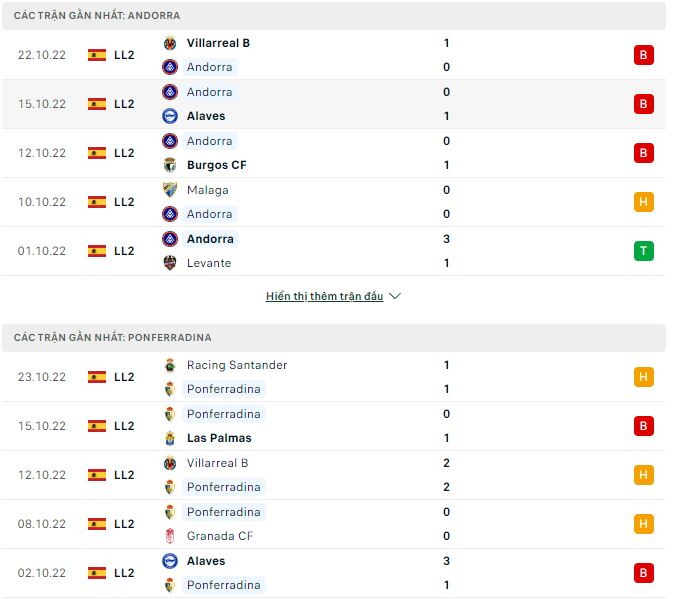Screen dimensions: 676x599
Task: Click the H badge for Racing Santander match
Action: 643,377
